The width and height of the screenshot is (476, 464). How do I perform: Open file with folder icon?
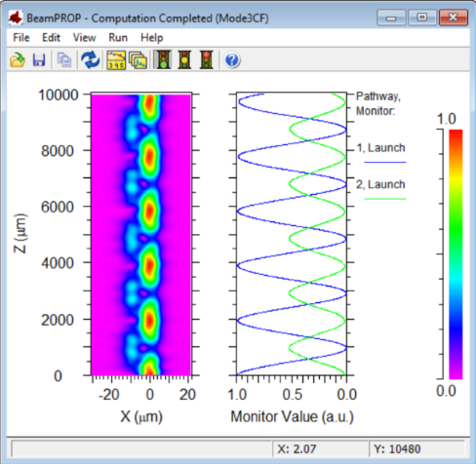pyautogui.click(x=18, y=60)
